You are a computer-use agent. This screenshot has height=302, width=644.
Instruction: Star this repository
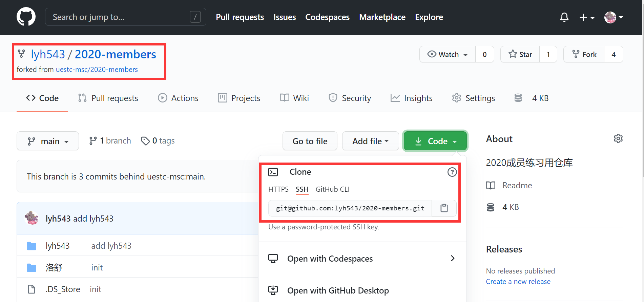click(520, 54)
